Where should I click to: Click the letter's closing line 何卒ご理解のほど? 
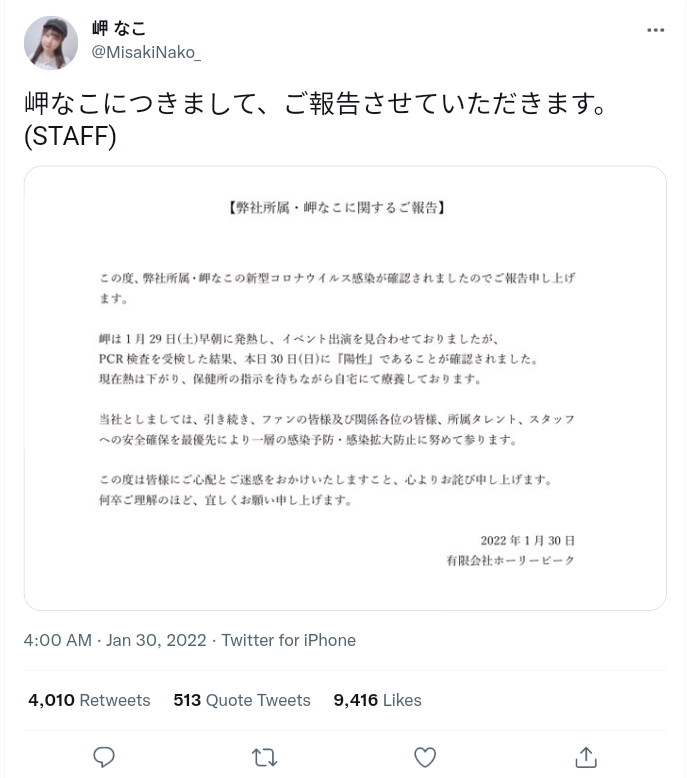pyautogui.click(x=225, y=500)
